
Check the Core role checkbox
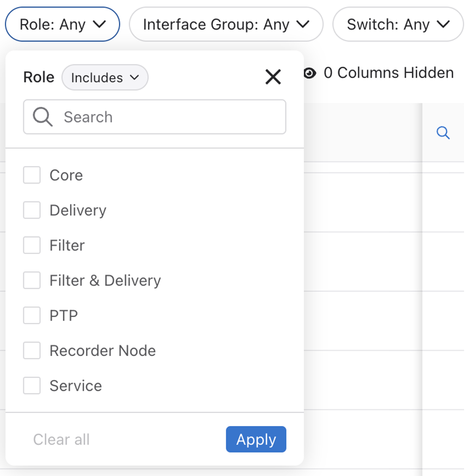pyautogui.click(x=32, y=175)
